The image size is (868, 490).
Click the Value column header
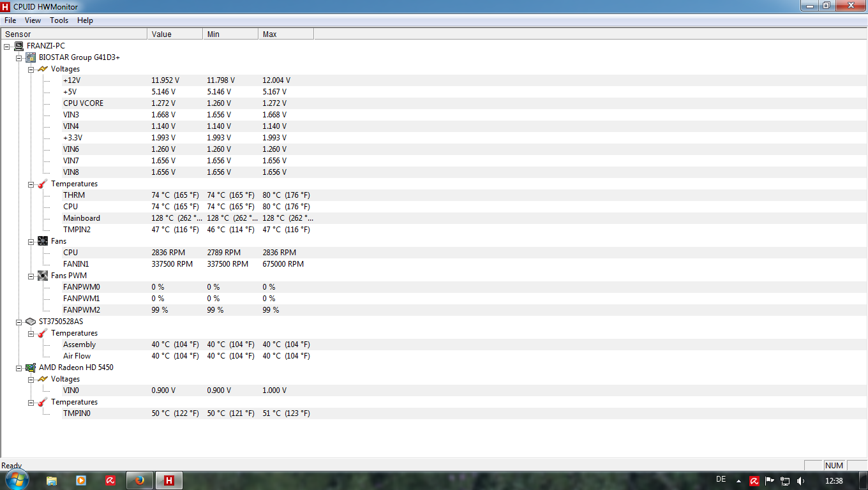click(x=175, y=34)
